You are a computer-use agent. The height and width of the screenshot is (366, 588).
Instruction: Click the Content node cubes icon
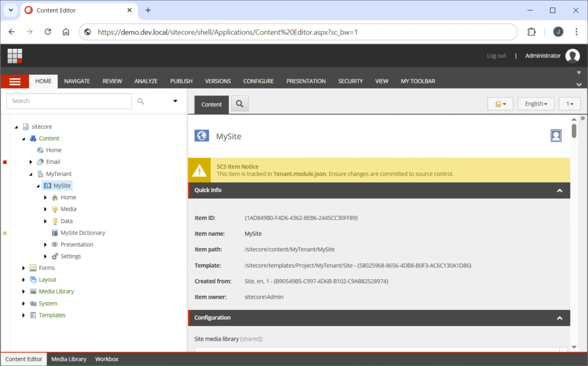(33, 138)
